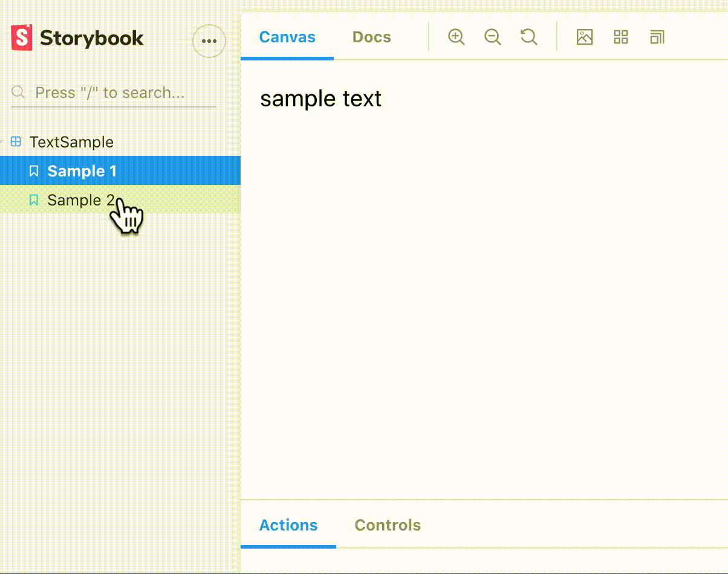Reset the canvas zoom level
Viewport: 728px width, 574px height.
(529, 37)
